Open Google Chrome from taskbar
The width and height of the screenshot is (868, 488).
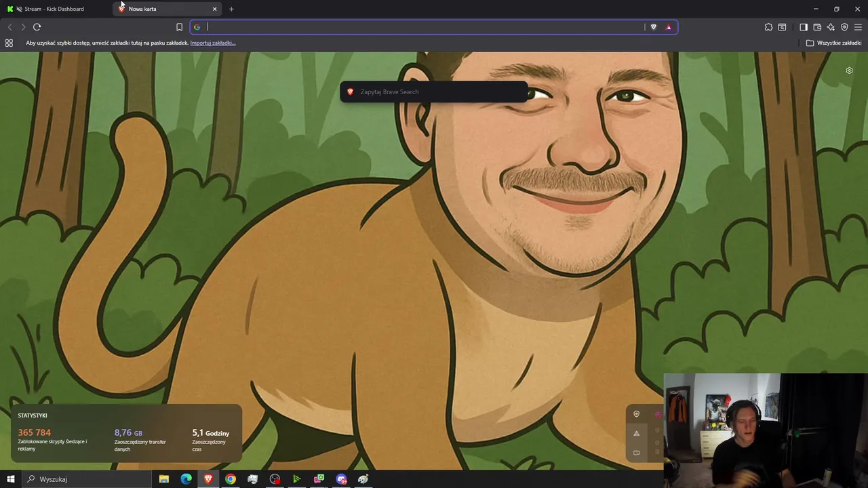tap(231, 479)
